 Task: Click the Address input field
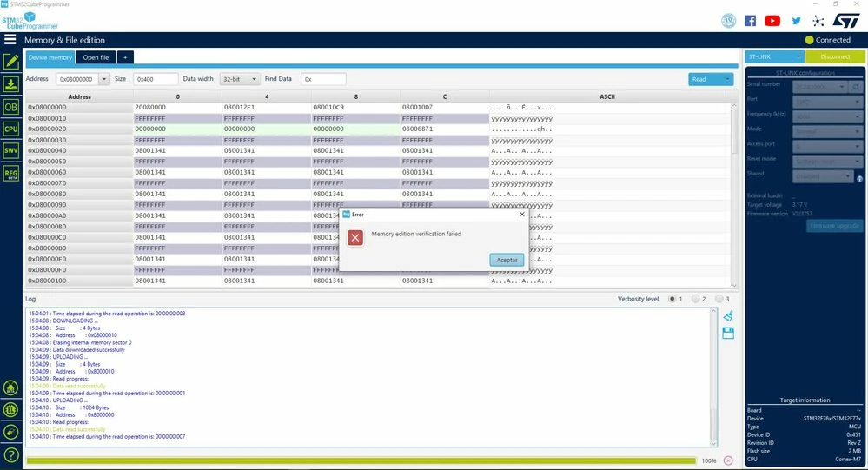pos(76,79)
